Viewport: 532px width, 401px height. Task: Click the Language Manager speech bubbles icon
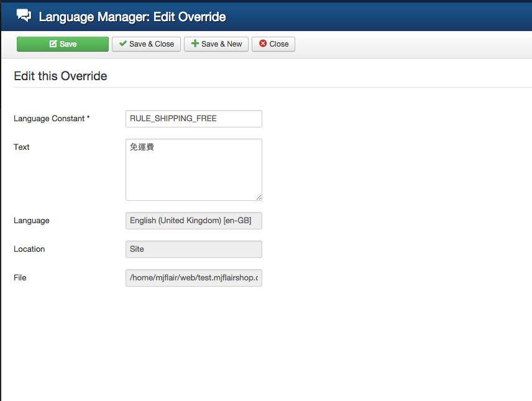coord(24,16)
